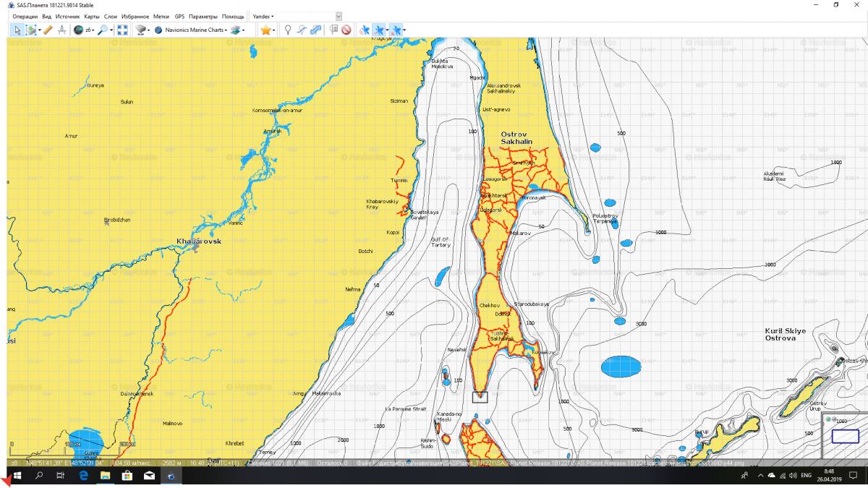Open the Метки menu
The height and width of the screenshot is (488, 868).
[161, 16]
